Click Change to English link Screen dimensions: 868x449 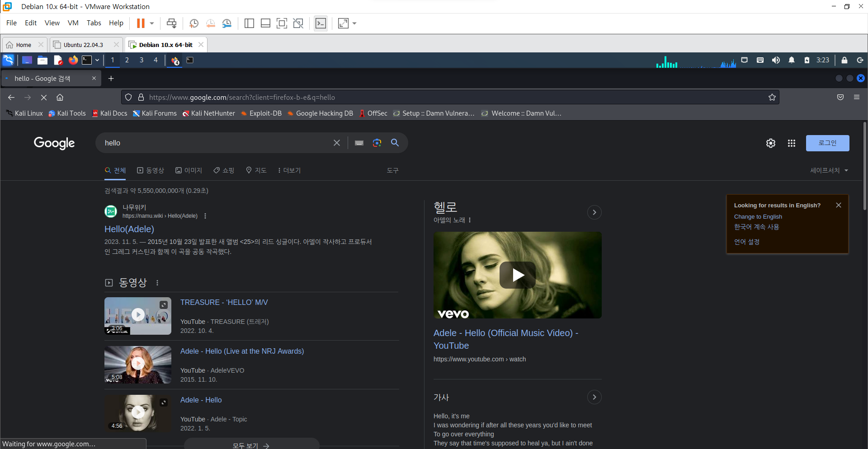point(758,217)
